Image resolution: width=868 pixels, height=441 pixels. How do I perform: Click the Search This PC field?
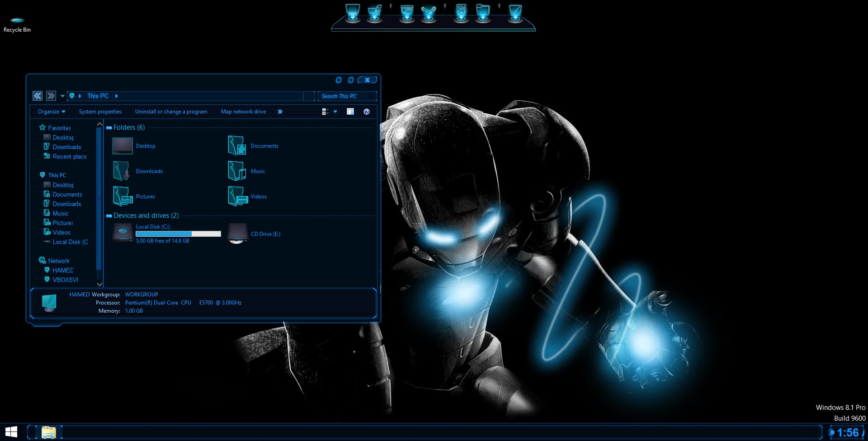tap(344, 96)
